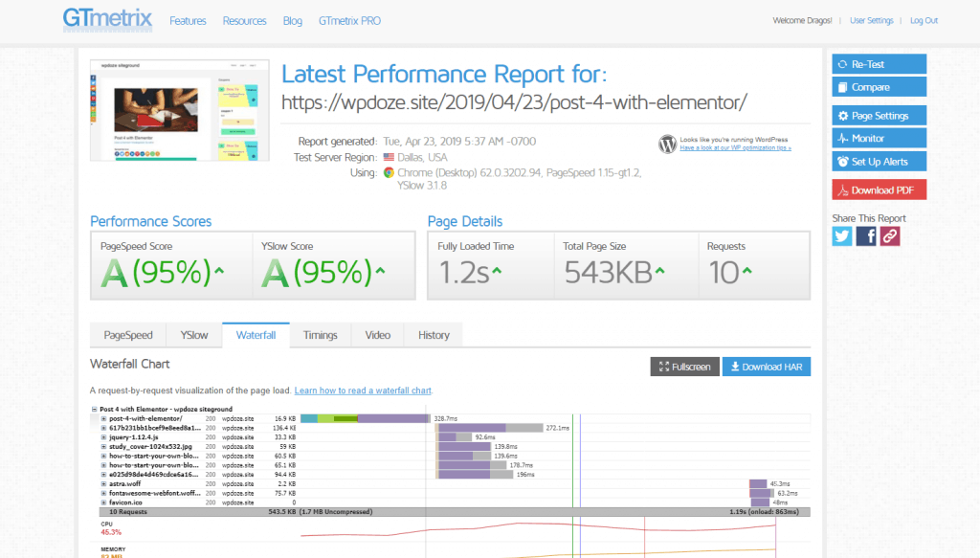980x558 pixels.
Task: Go to the Blog page
Action: (293, 21)
